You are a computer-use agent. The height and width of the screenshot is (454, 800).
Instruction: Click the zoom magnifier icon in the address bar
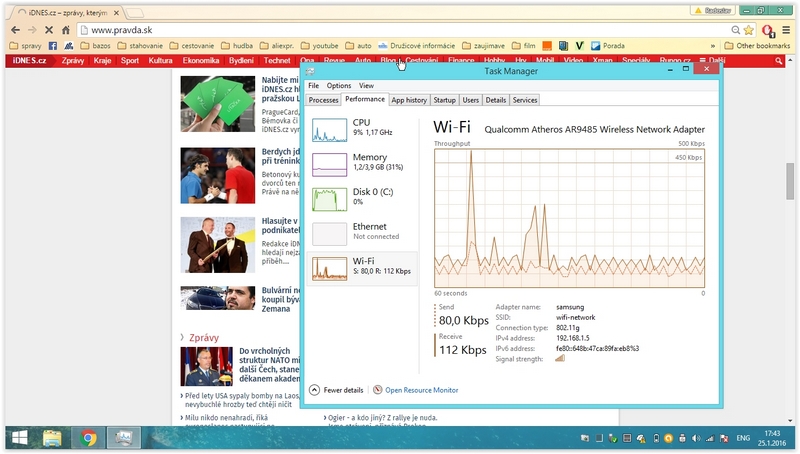(x=736, y=30)
